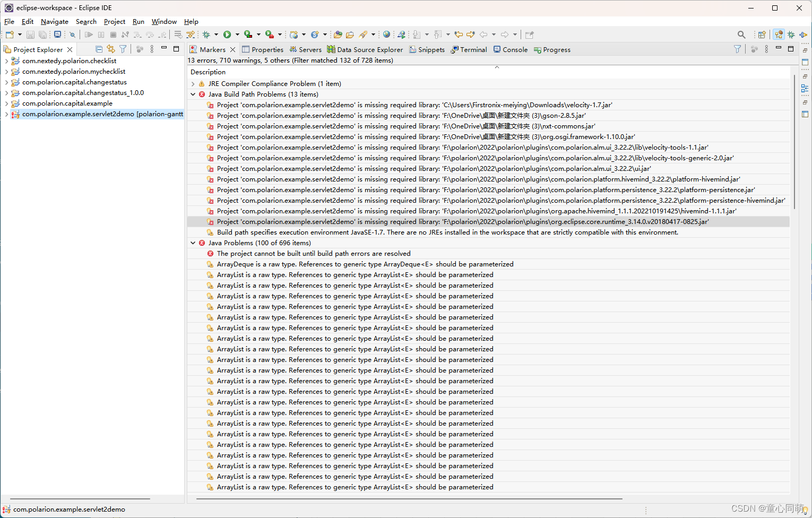Click the Description column header
Screen dimensions: 812x518
coord(208,72)
